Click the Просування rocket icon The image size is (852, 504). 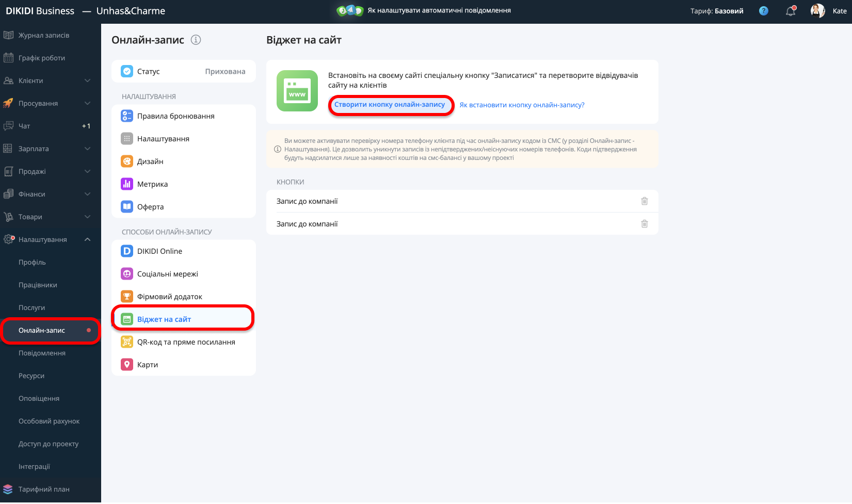click(8, 103)
